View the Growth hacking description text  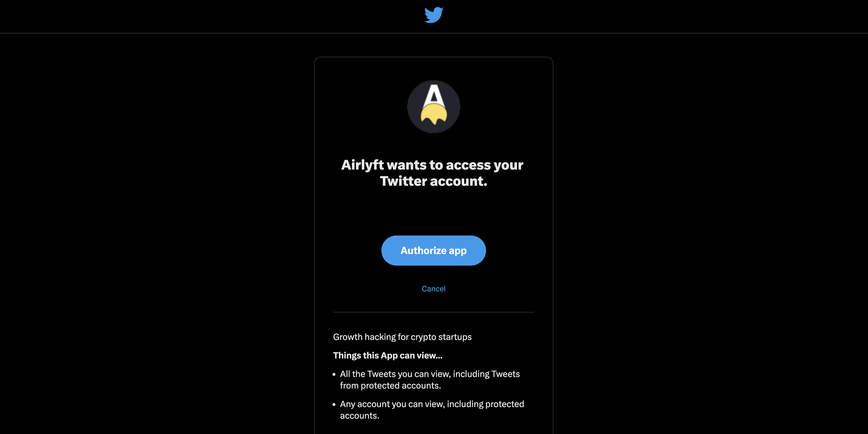tap(402, 336)
